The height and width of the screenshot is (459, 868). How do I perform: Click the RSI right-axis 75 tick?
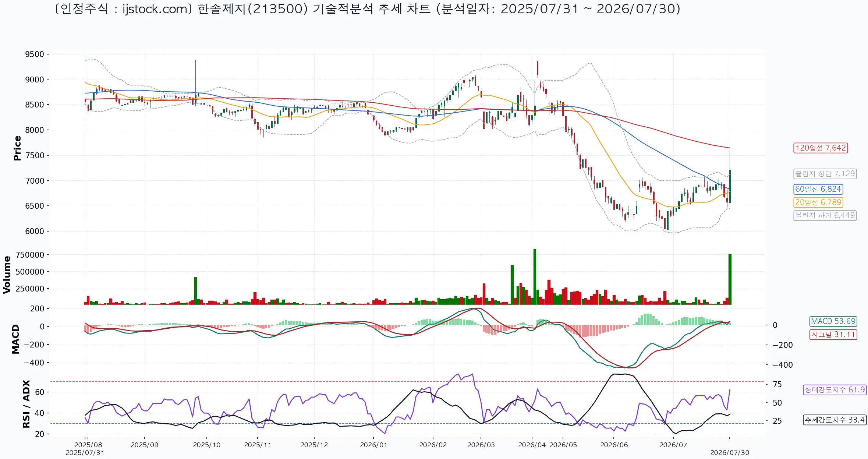[777, 385]
